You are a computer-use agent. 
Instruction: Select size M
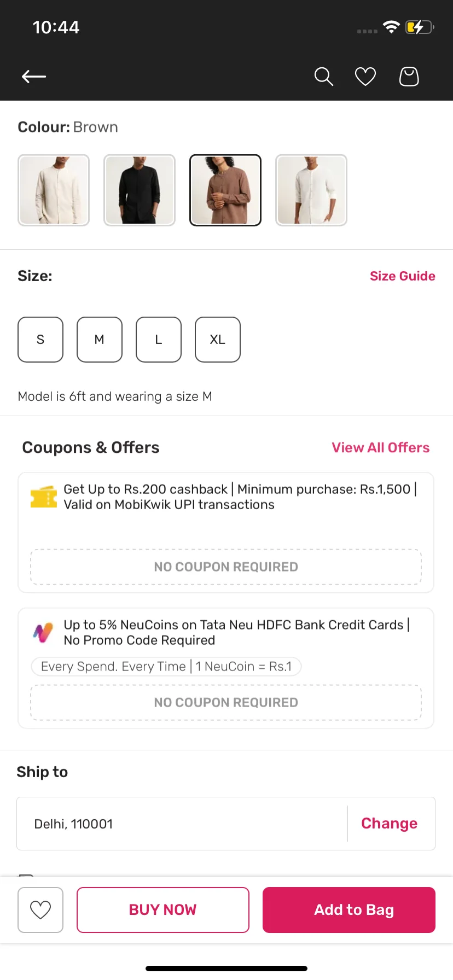(100, 340)
